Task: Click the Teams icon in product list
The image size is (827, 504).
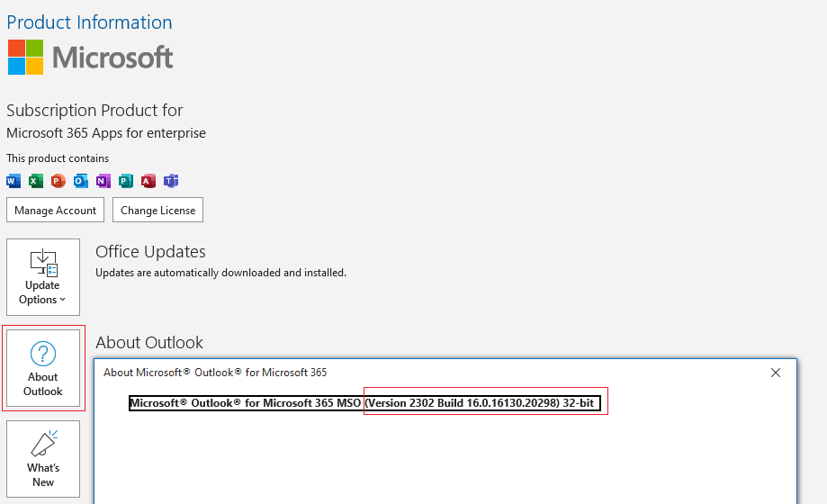Action: [171, 181]
